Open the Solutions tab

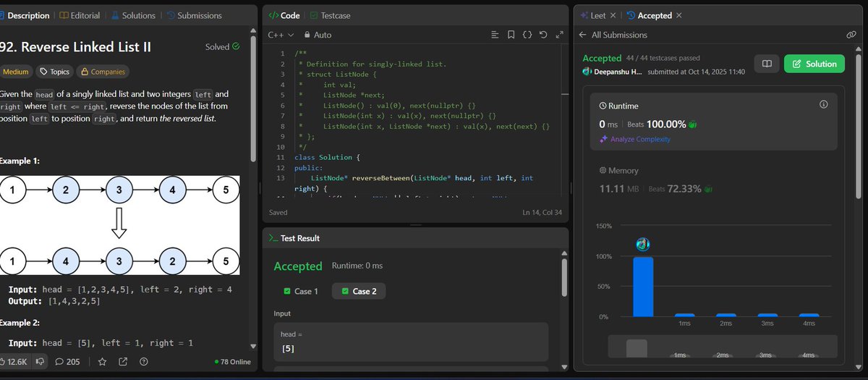click(x=133, y=15)
